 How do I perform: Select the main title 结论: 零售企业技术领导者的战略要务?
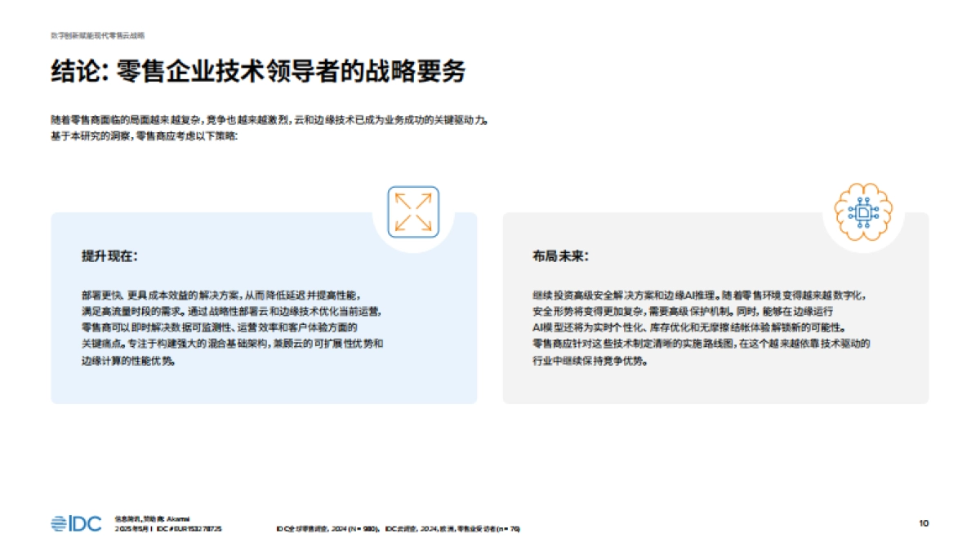258,70
